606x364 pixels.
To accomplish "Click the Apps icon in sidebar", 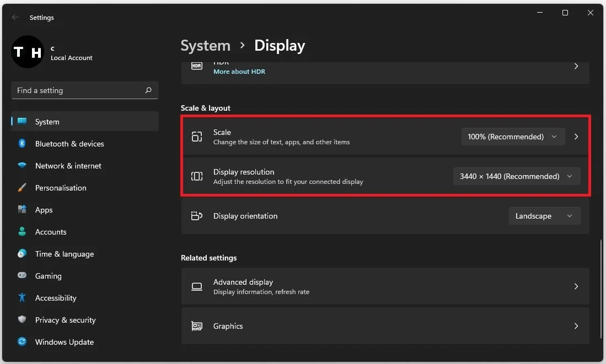I will pos(22,210).
